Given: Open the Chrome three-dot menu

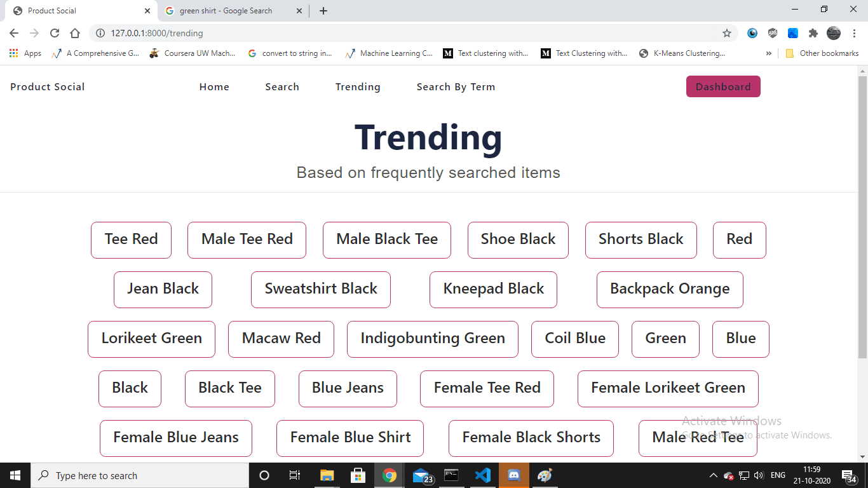Looking at the screenshot, I should 855,33.
